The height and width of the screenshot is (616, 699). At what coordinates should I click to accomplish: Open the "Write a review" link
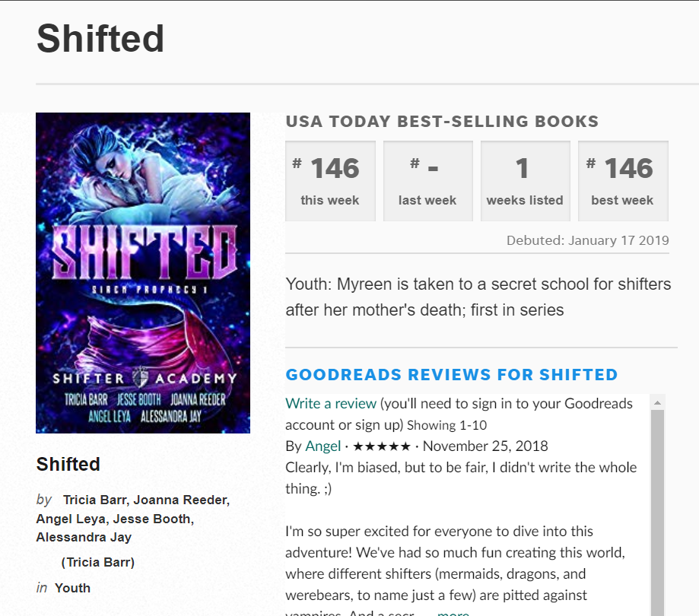tap(331, 404)
